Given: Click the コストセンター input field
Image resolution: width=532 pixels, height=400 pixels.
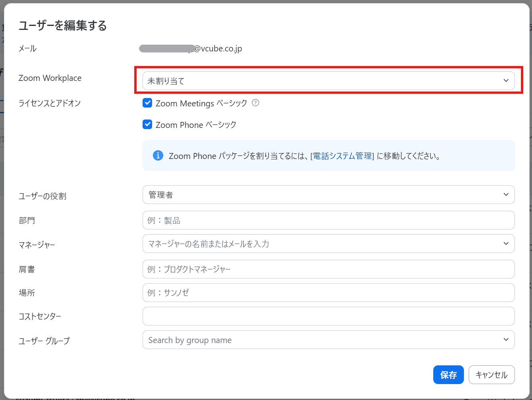Looking at the screenshot, I should [329, 316].
